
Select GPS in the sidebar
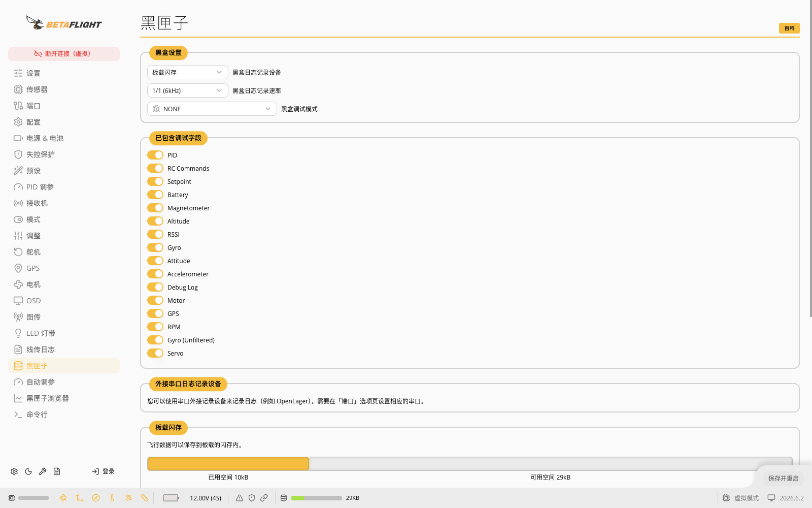pyautogui.click(x=64, y=268)
